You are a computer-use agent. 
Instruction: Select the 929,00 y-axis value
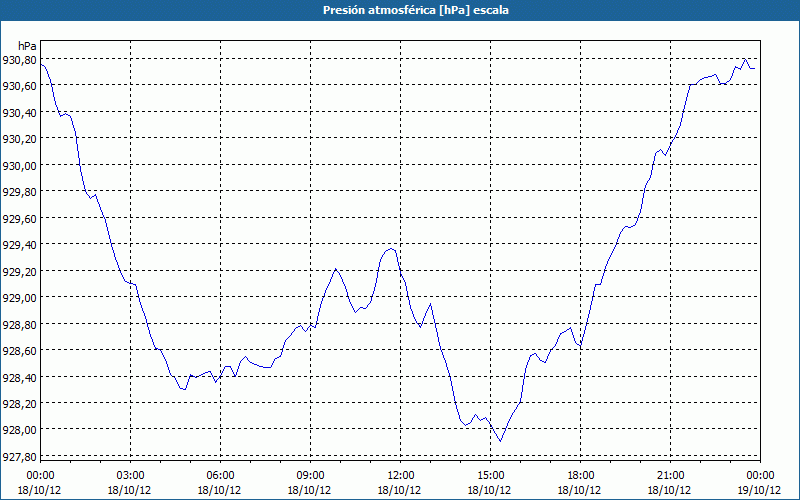point(19,297)
